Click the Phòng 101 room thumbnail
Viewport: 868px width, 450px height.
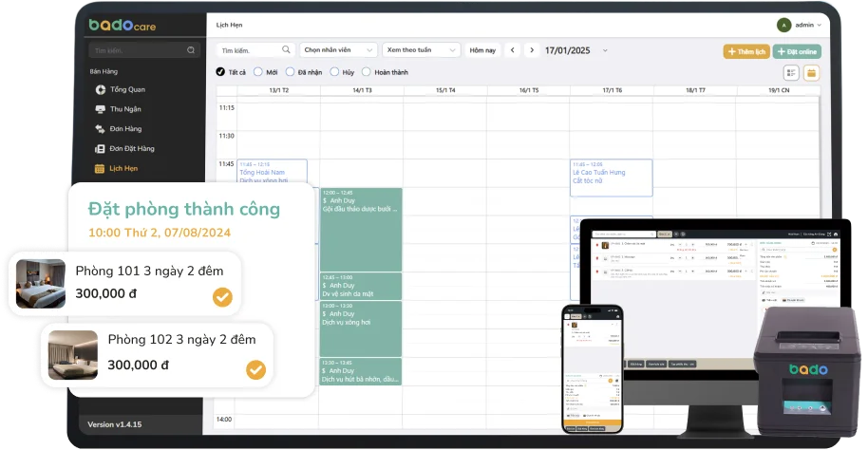point(41,284)
